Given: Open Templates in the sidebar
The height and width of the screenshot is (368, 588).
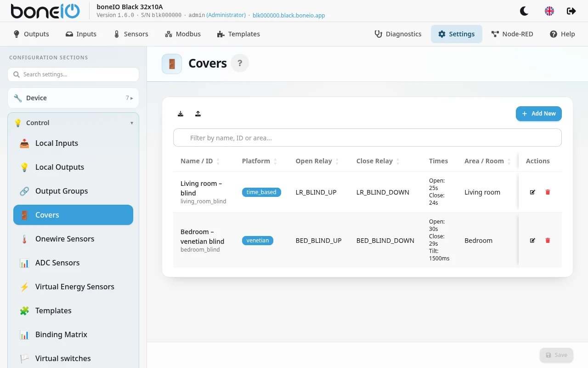Looking at the screenshot, I should point(73,310).
